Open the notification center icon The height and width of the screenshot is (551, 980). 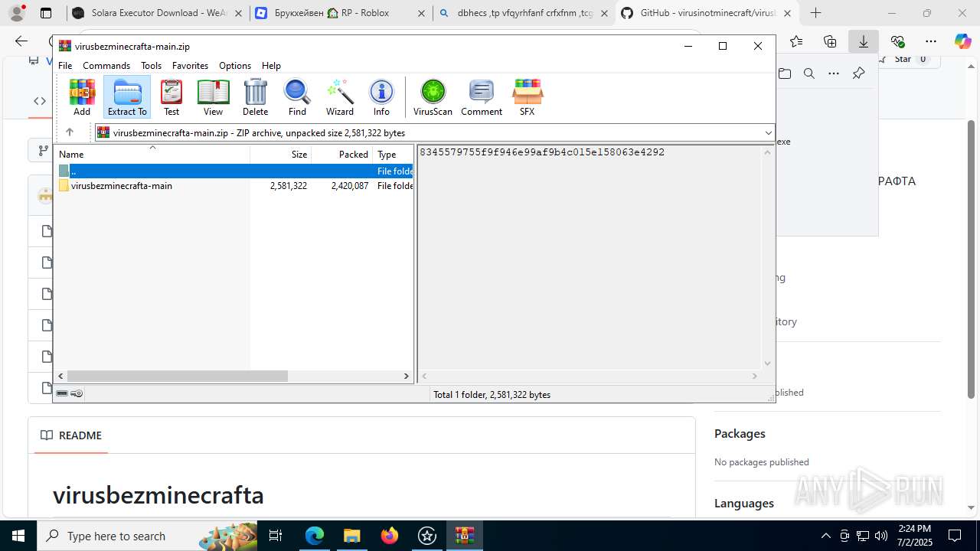pyautogui.click(x=955, y=536)
